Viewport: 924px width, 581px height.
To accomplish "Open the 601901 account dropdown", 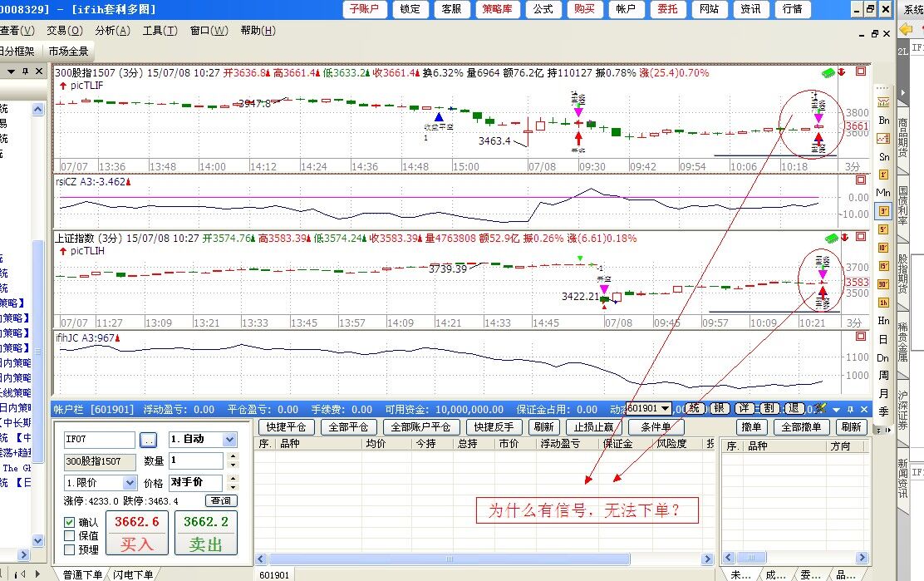I will coord(665,409).
